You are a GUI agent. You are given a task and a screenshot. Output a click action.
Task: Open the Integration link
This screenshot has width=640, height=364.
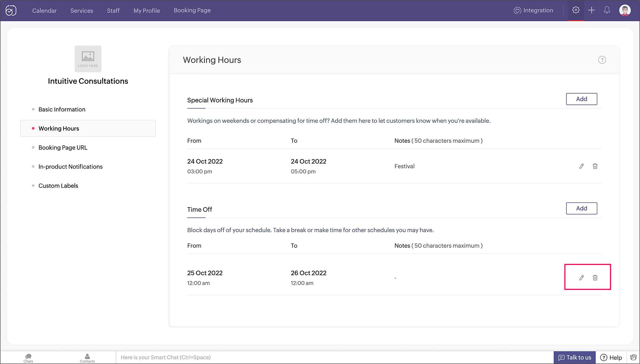533,10
